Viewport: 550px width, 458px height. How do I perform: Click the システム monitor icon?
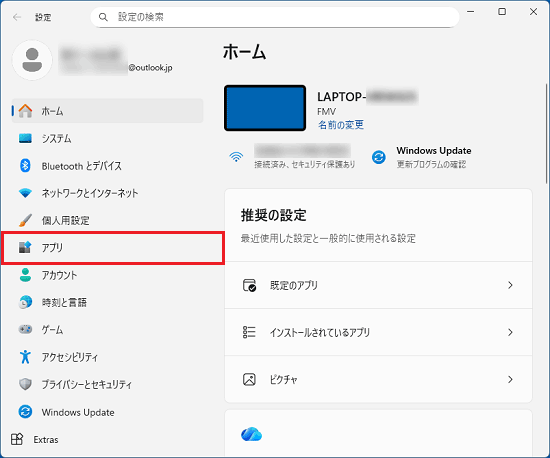point(25,138)
